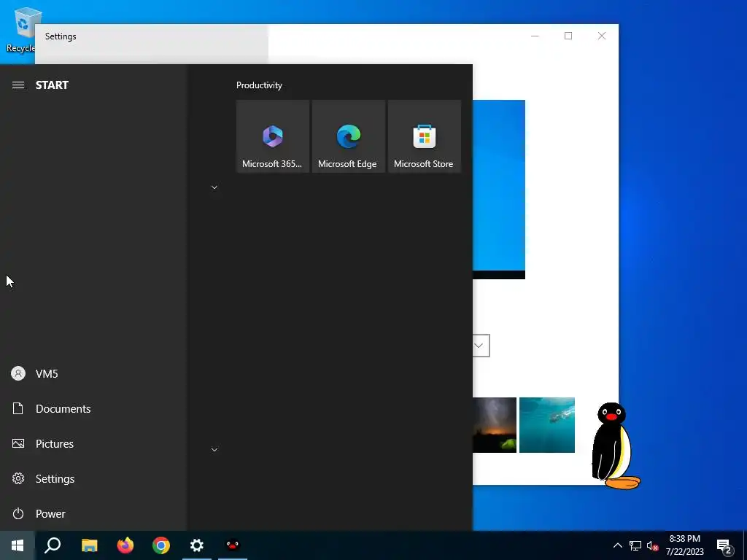Viewport: 747px width, 560px height.
Task: Open the Power options menu
Action: [x=93, y=514]
